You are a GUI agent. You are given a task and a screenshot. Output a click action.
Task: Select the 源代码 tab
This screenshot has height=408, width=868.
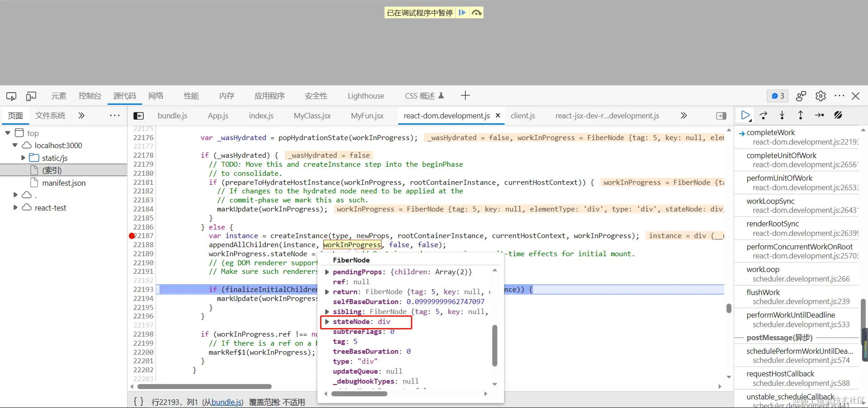124,96
